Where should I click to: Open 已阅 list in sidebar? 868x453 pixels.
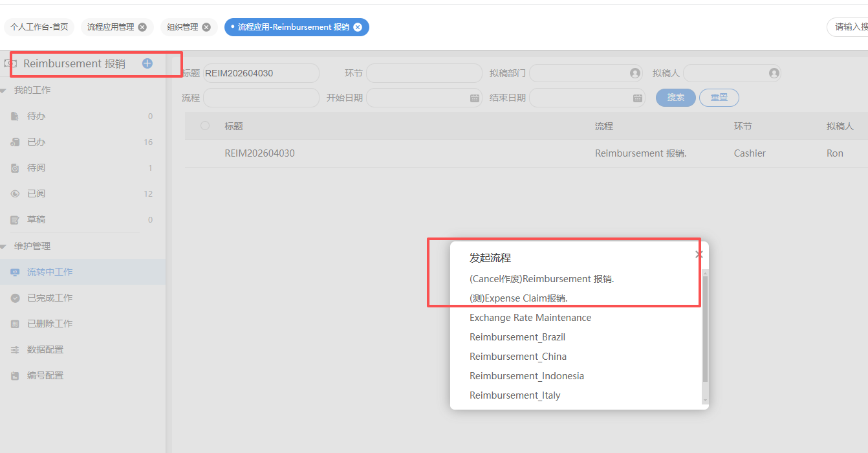[x=83, y=194]
